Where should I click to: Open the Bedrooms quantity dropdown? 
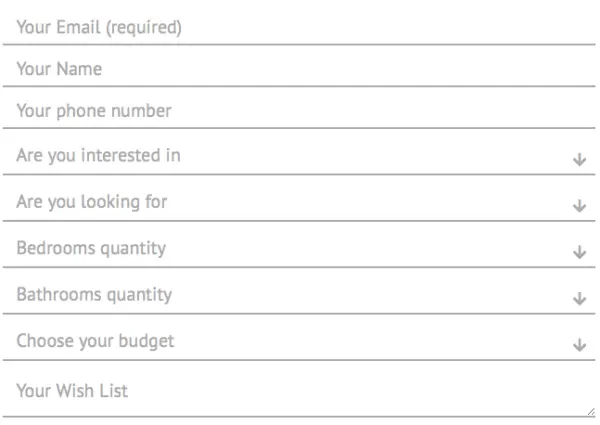click(298, 249)
